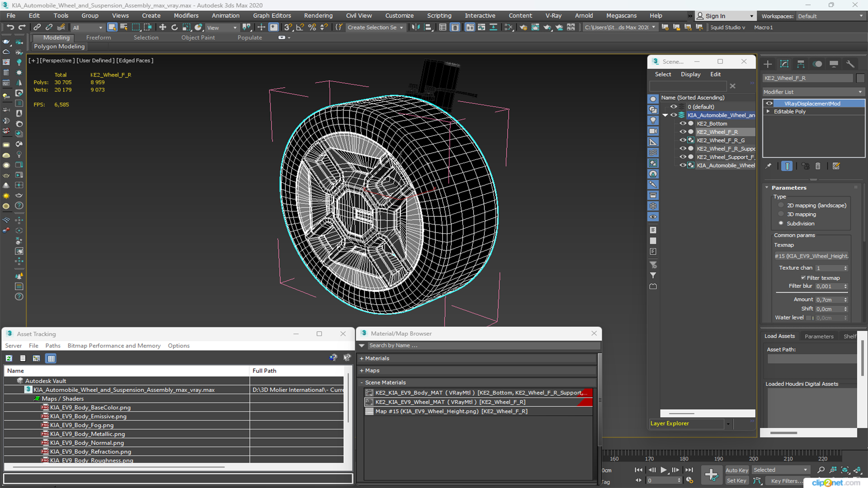
Task: Click the Material Browser search field
Action: (483, 346)
